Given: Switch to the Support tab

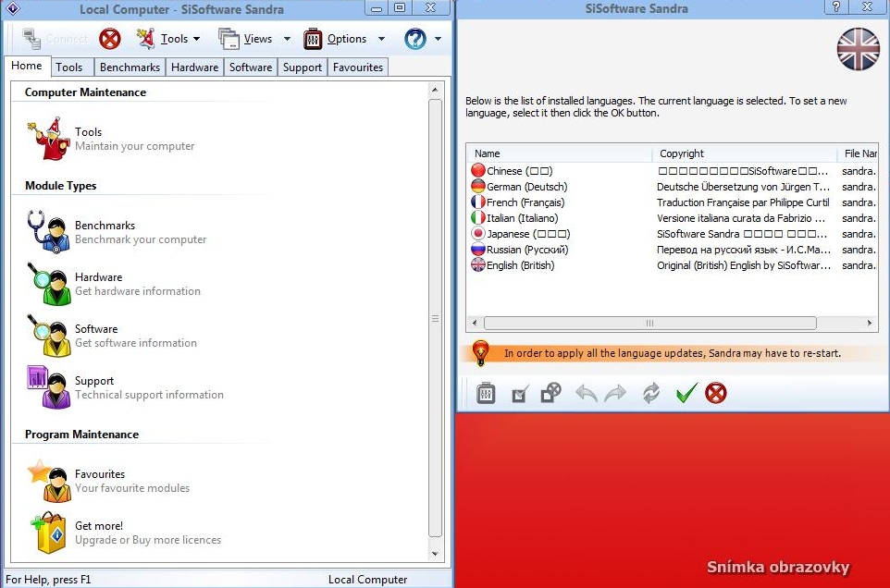Looking at the screenshot, I should (x=303, y=67).
